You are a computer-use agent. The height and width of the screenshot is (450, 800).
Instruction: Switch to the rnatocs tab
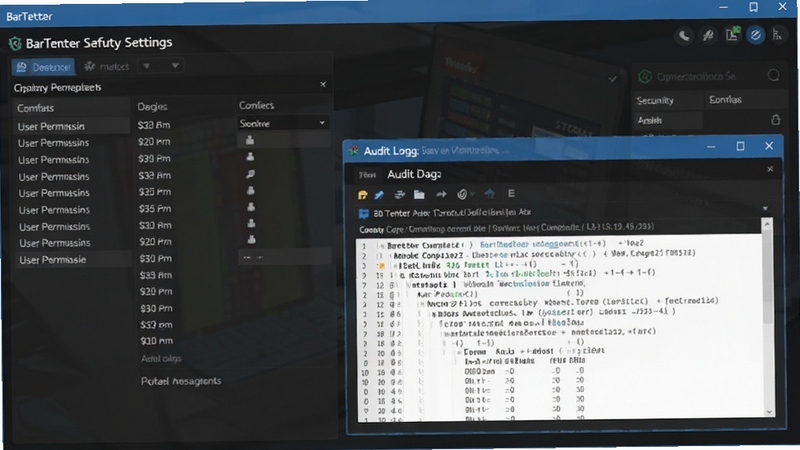[107, 66]
